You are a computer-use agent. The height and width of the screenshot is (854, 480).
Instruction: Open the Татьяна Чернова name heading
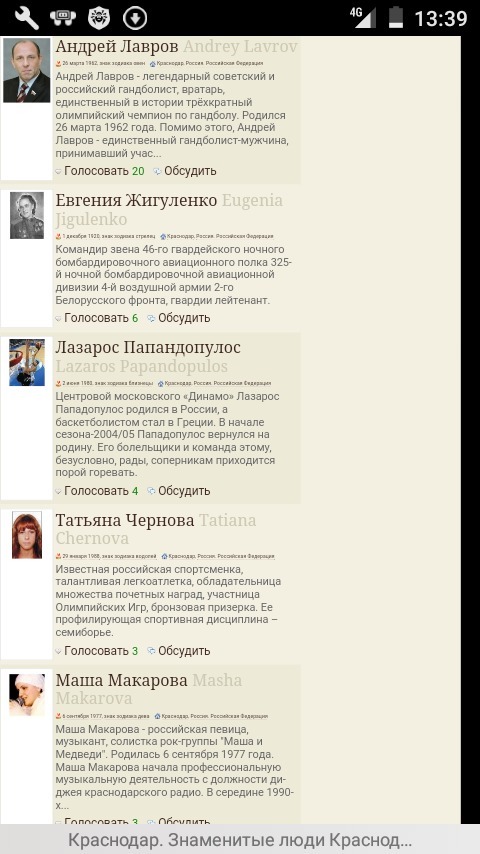[x=125, y=521]
